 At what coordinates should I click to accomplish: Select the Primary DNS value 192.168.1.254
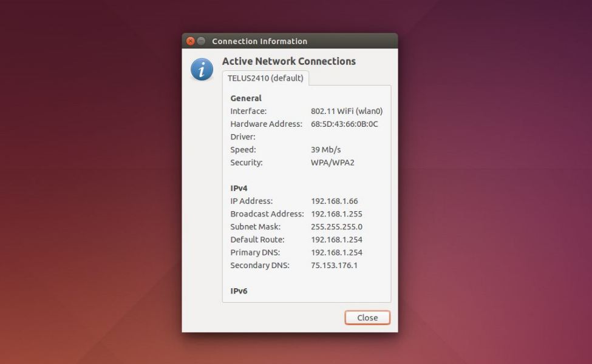(x=337, y=252)
